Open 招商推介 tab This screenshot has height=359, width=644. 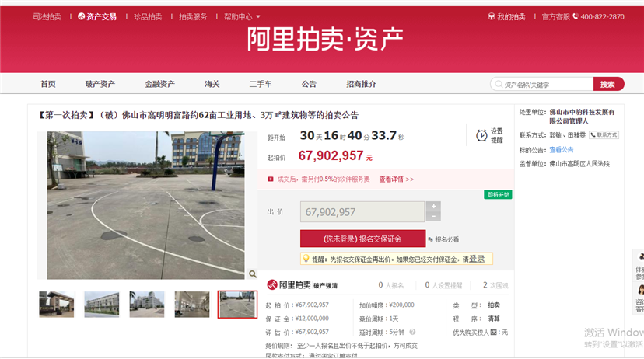361,84
